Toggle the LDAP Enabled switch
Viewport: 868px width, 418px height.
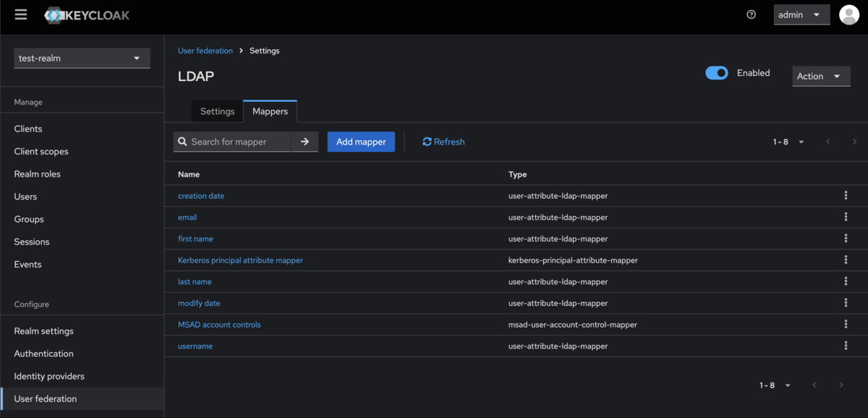[x=717, y=73]
